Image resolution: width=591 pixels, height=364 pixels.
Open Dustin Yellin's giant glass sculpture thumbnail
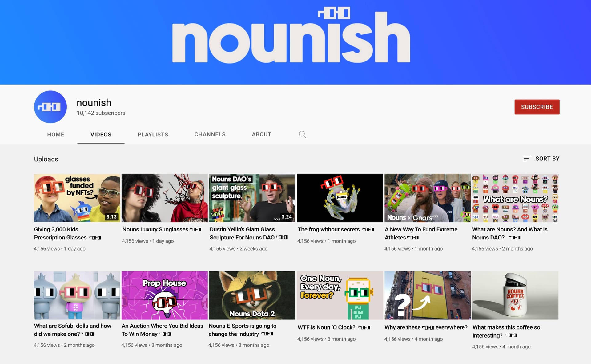point(252,198)
